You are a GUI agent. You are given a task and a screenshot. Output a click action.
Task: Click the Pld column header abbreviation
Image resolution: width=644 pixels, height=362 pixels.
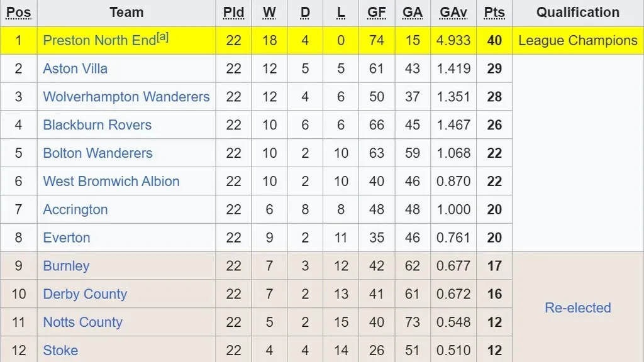click(233, 13)
